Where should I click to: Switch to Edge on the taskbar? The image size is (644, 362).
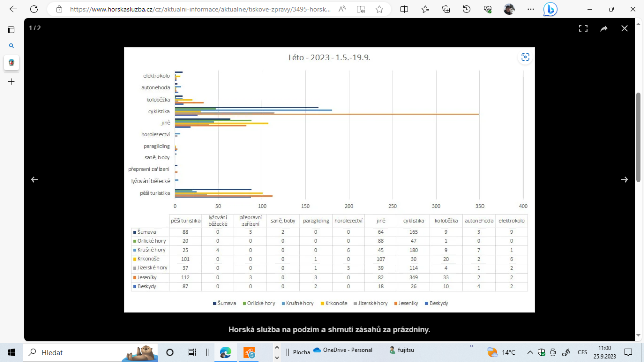pos(225,352)
